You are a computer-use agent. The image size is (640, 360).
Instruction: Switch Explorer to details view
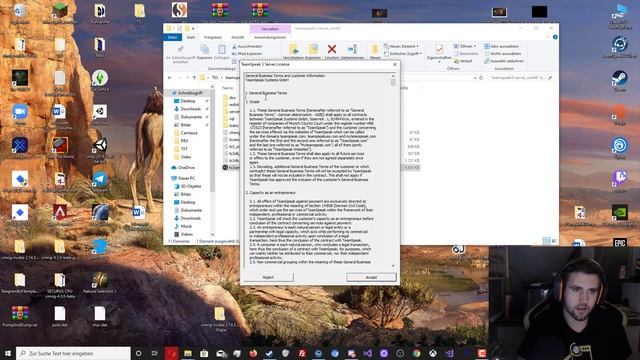click(547, 241)
